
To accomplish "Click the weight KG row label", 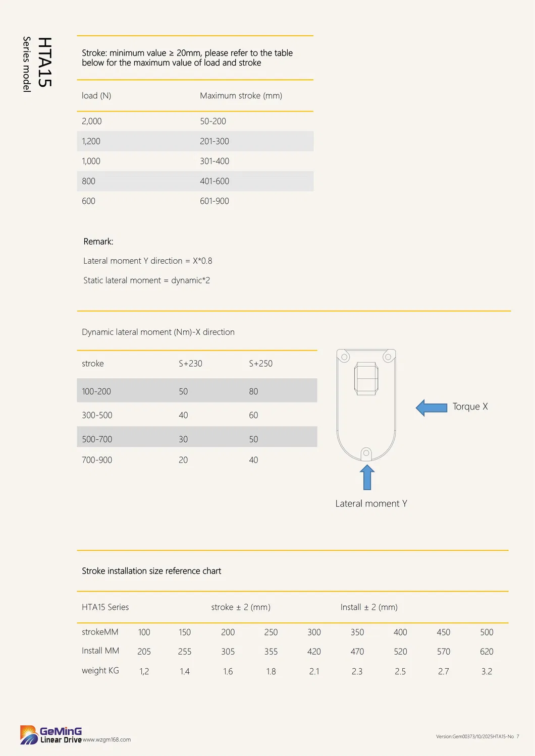I will (x=100, y=671).
